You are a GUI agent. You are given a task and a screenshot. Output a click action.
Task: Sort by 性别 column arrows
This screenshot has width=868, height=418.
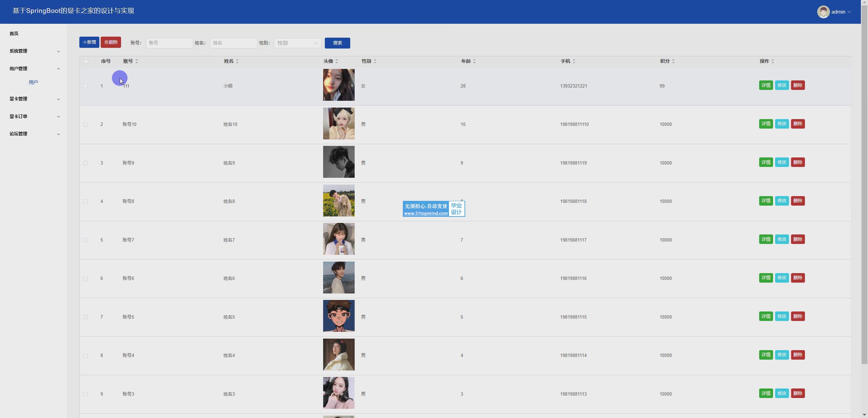coord(375,61)
